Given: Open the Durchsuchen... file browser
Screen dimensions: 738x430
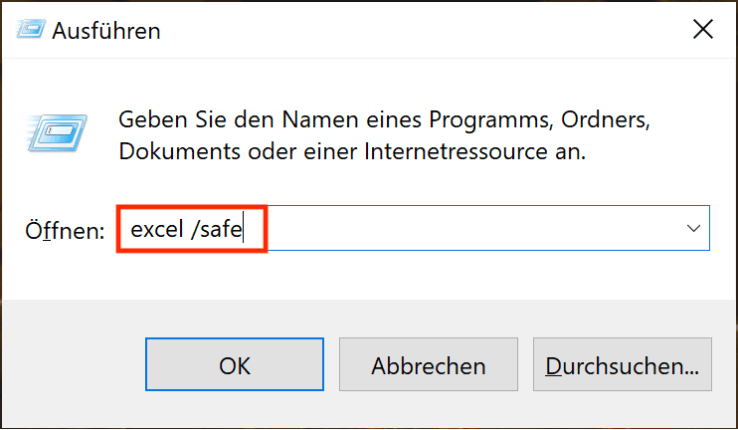Looking at the screenshot, I should pyautogui.click(x=622, y=366).
